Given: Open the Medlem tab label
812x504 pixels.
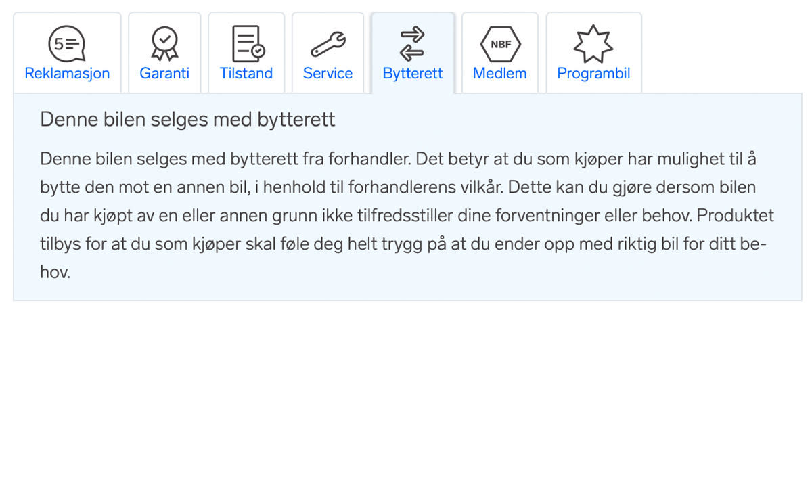Looking at the screenshot, I should [x=500, y=73].
